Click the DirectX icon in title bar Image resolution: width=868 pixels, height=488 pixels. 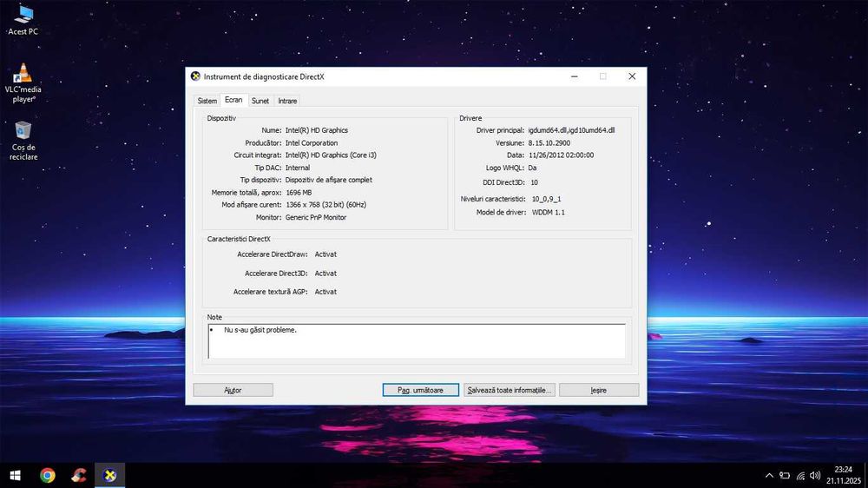point(195,76)
